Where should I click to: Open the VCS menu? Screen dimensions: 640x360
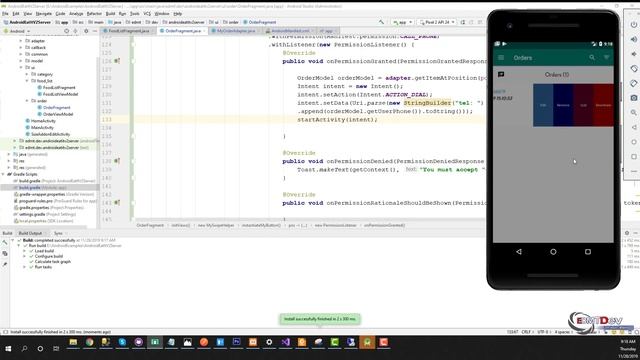click(x=147, y=13)
